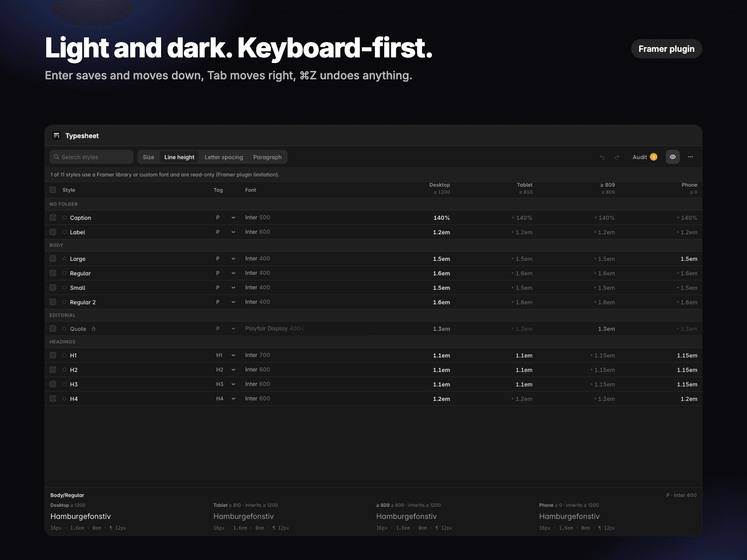Open the Paragraph tab
747x560 pixels.
268,157
